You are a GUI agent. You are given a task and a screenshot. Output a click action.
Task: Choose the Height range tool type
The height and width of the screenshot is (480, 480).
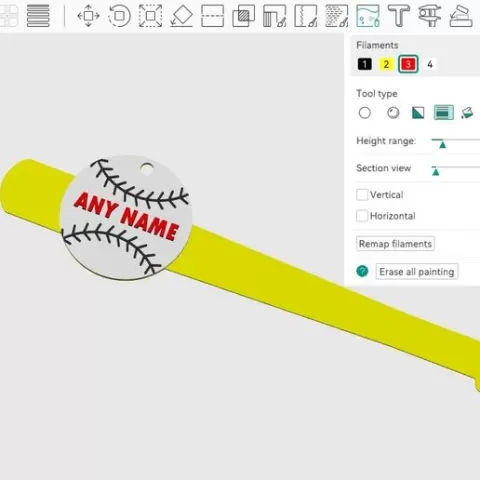[443, 113]
